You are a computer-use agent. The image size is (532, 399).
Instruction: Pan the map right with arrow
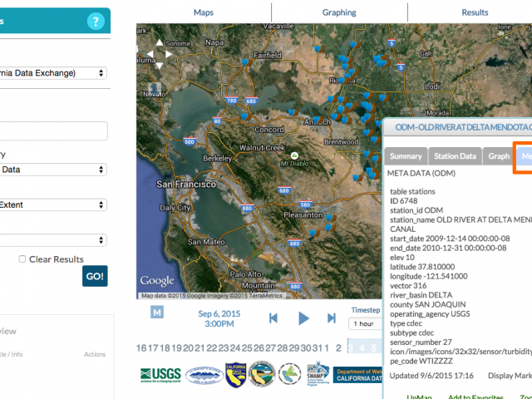pyautogui.click(x=169, y=54)
